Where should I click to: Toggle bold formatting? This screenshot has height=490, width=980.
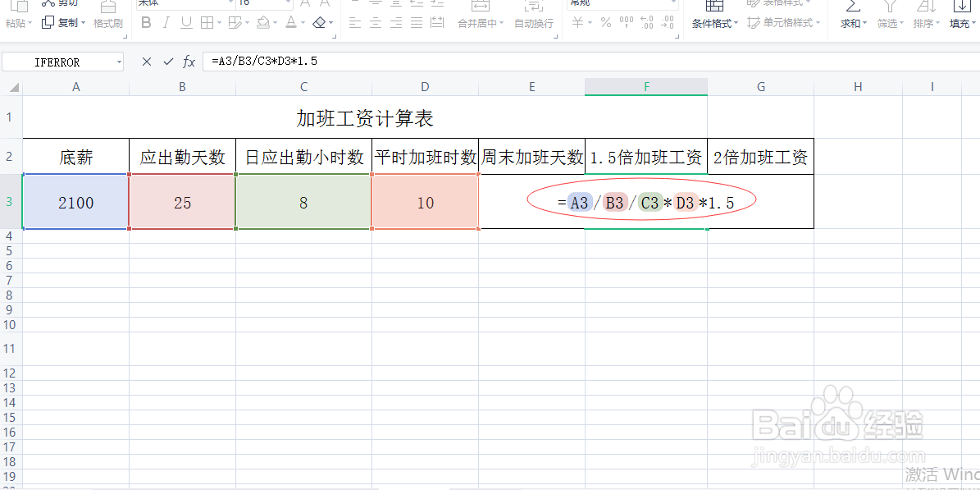145,22
